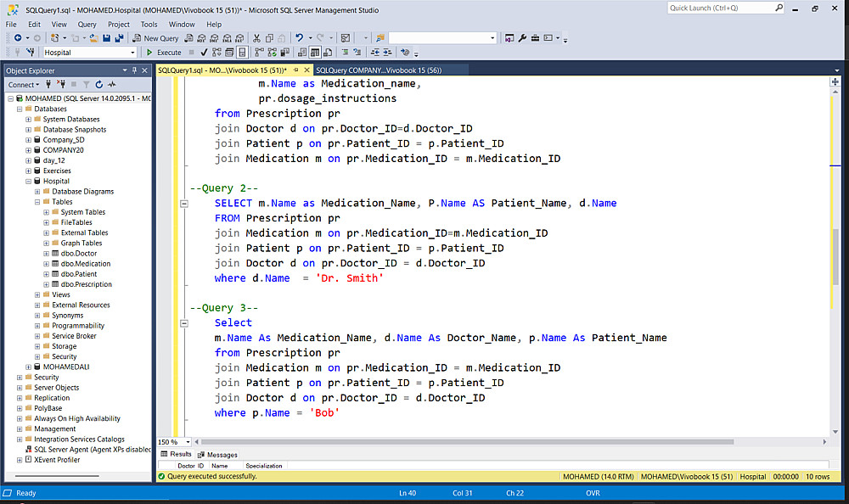Click the DAX query icon
Viewport: 849px width, 504px height.
click(x=239, y=38)
